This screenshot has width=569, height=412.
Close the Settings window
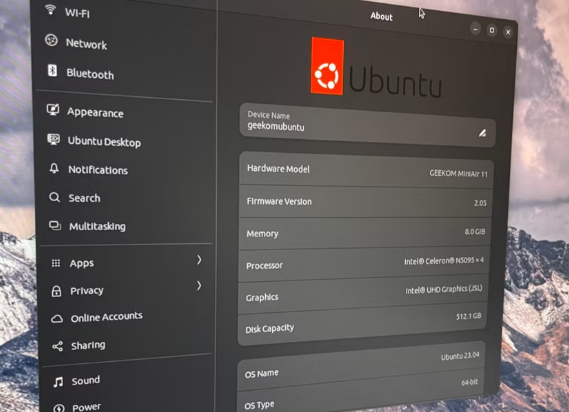click(x=508, y=32)
